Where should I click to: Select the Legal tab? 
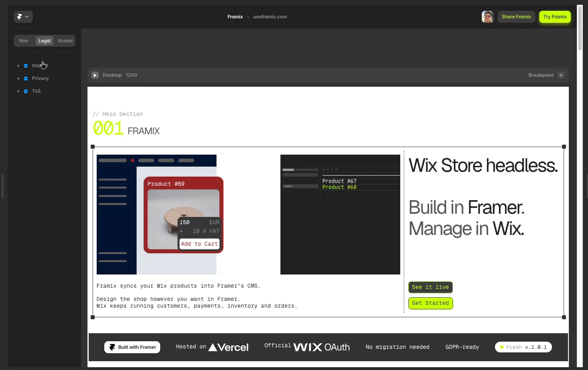point(44,41)
